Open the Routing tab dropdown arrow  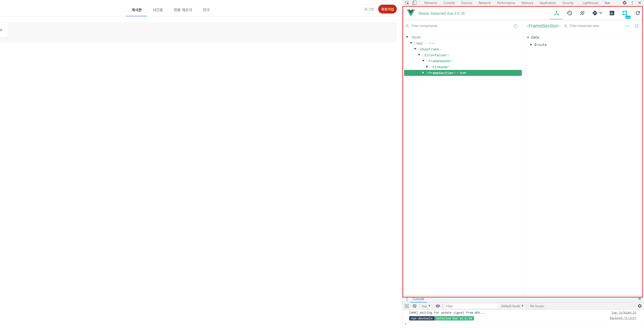pyautogui.click(x=601, y=13)
